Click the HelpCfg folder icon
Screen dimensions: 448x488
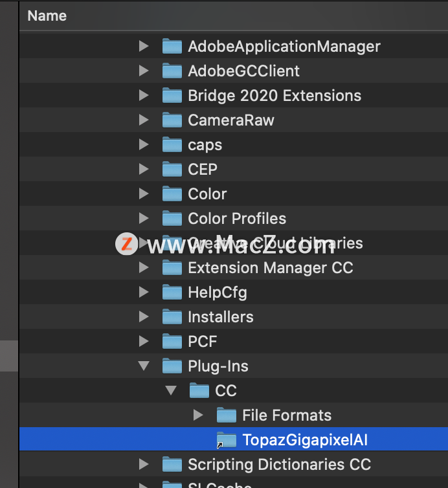click(x=172, y=292)
